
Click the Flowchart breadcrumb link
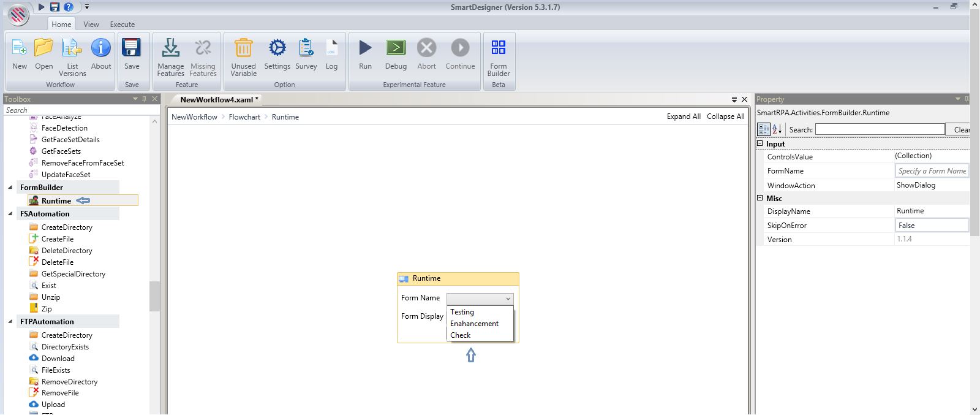click(x=244, y=117)
